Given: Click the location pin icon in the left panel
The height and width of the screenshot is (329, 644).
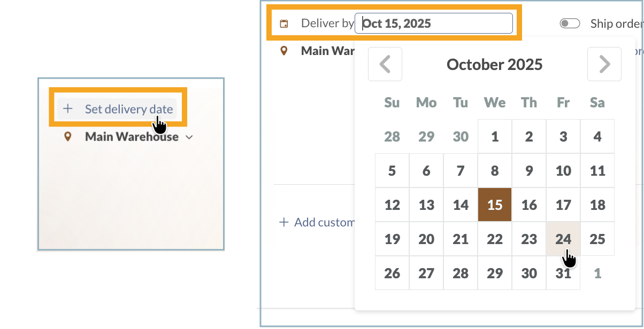Looking at the screenshot, I should click(68, 137).
